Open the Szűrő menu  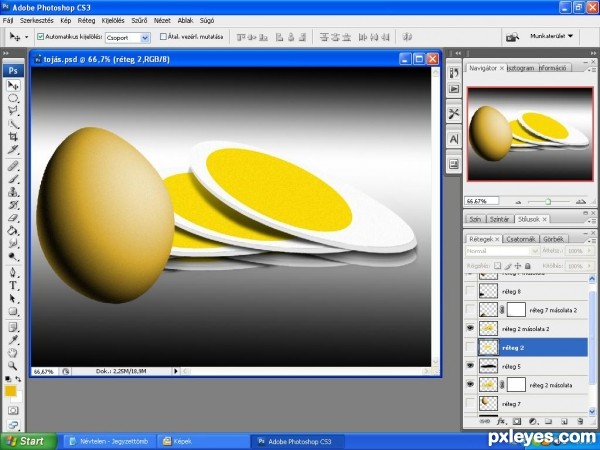(139, 20)
